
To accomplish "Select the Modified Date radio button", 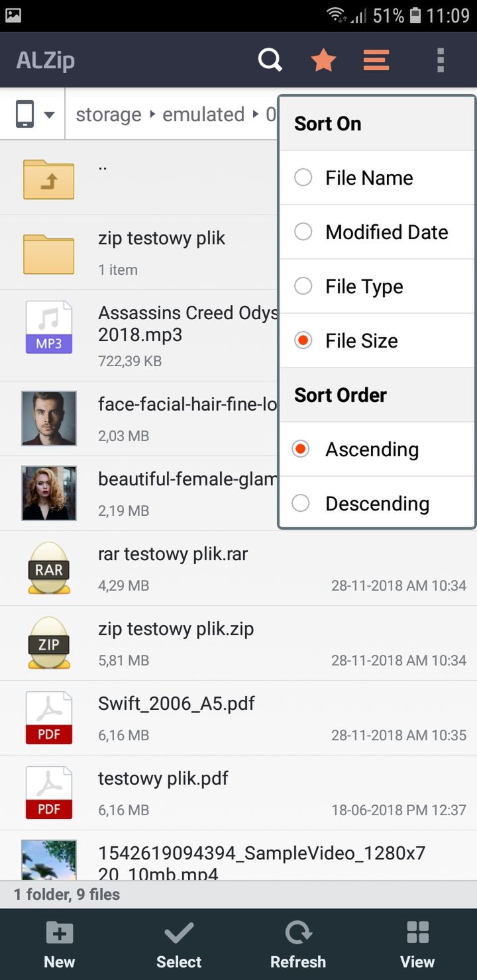I will pos(303,232).
